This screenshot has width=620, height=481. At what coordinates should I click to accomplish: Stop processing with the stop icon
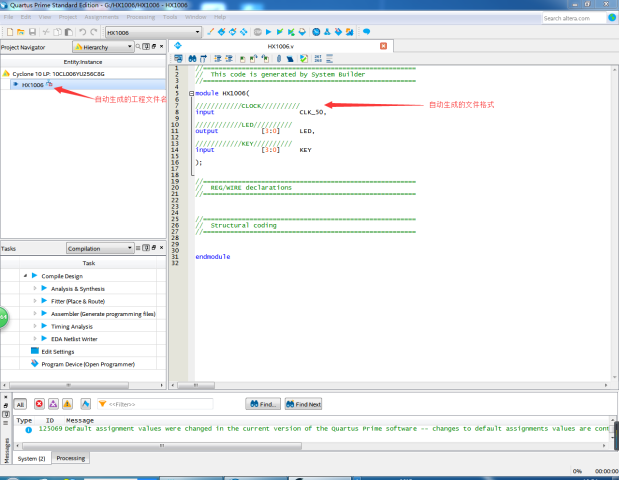point(257,32)
